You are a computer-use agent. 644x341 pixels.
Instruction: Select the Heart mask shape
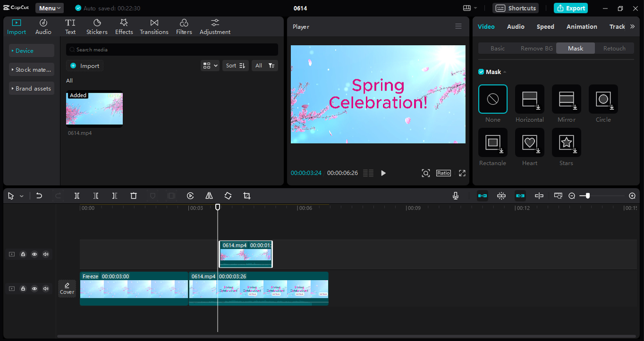click(529, 142)
